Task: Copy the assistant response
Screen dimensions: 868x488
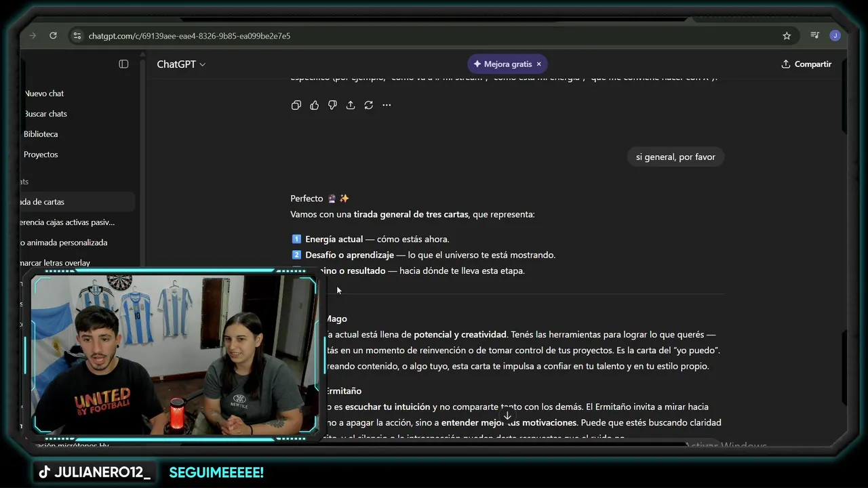Action: pos(296,105)
